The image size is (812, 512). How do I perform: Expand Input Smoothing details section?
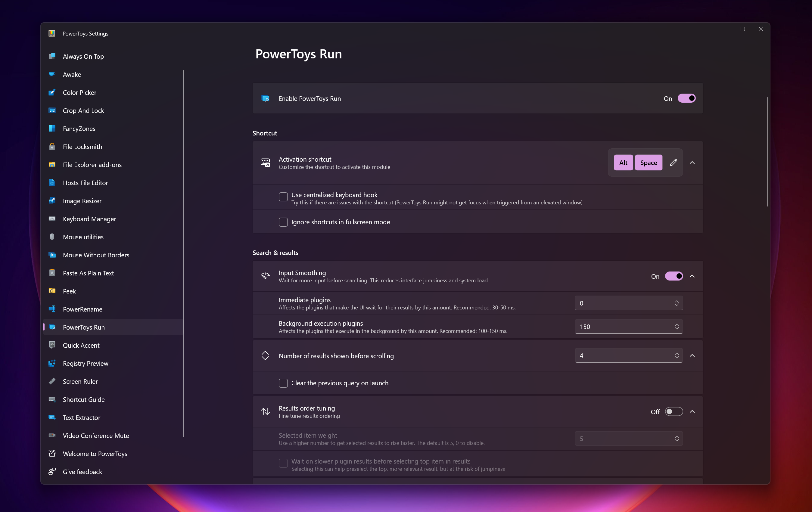[693, 276]
